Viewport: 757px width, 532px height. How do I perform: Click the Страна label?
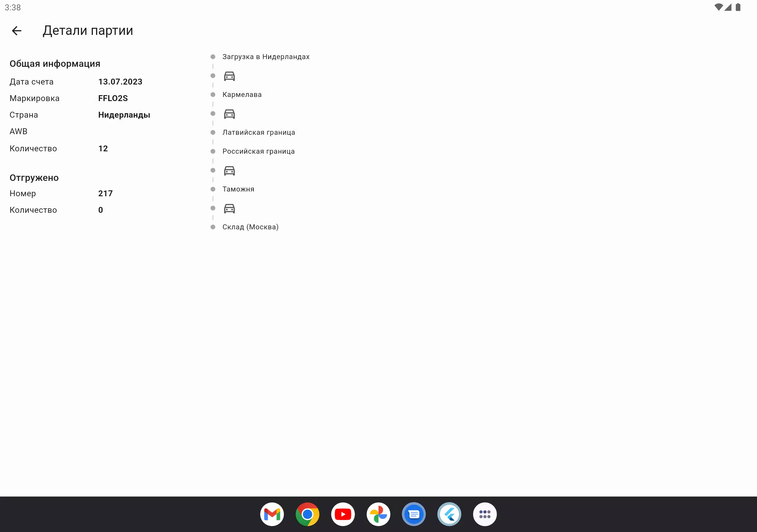point(24,115)
